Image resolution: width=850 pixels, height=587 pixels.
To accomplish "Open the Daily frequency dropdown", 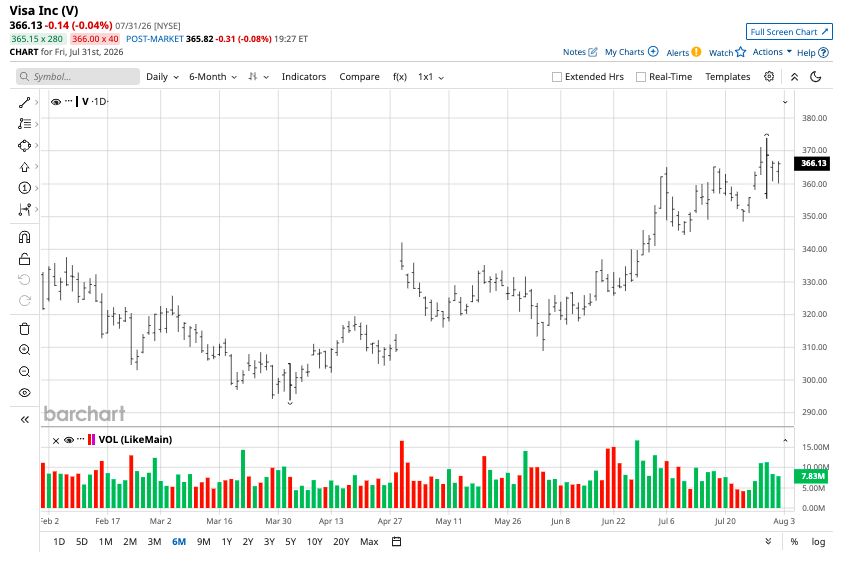I will tap(162, 77).
